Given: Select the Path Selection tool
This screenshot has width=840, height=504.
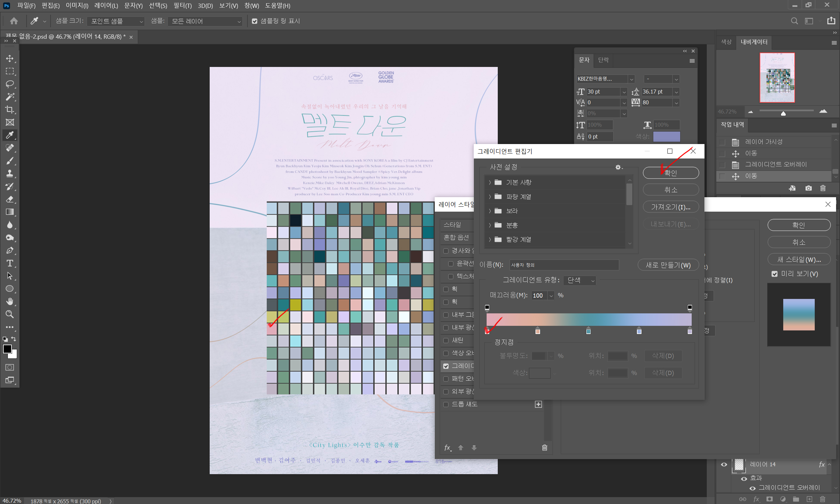Looking at the screenshot, I should click(x=10, y=276).
